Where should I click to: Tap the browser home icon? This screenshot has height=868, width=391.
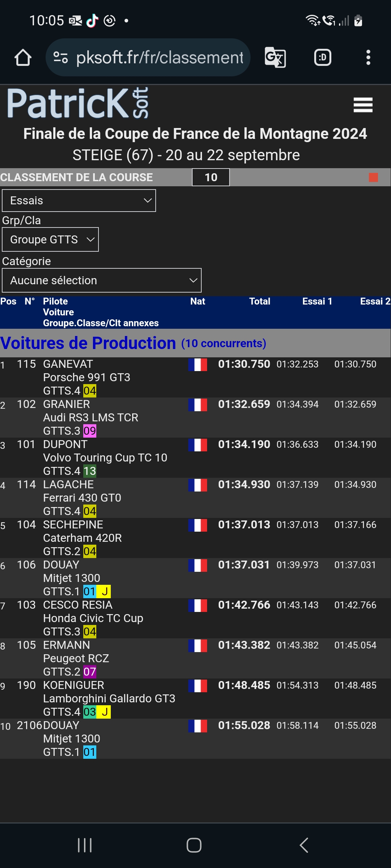[23, 58]
